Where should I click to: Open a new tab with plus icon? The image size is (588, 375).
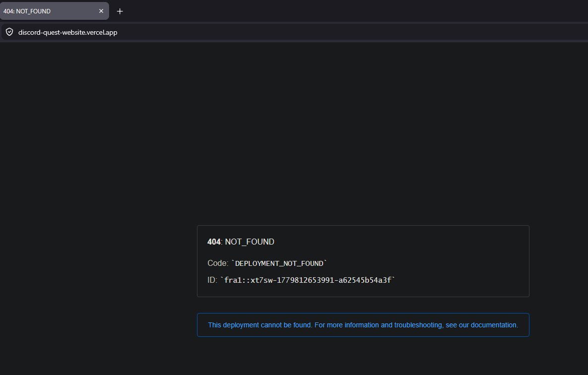[x=120, y=11]
